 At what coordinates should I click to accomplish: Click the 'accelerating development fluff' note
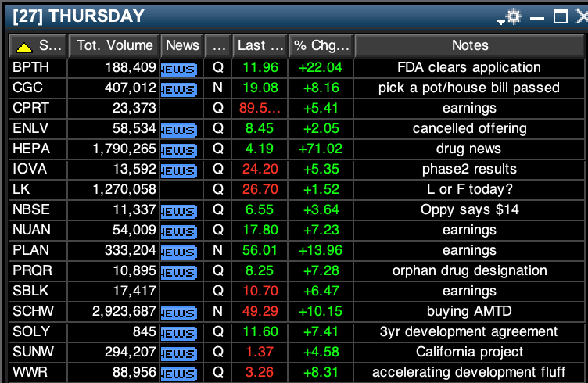(x=468, y=372)
